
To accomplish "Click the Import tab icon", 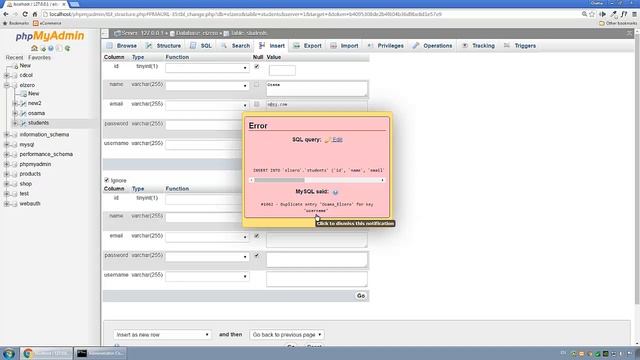I will (333, 46).
